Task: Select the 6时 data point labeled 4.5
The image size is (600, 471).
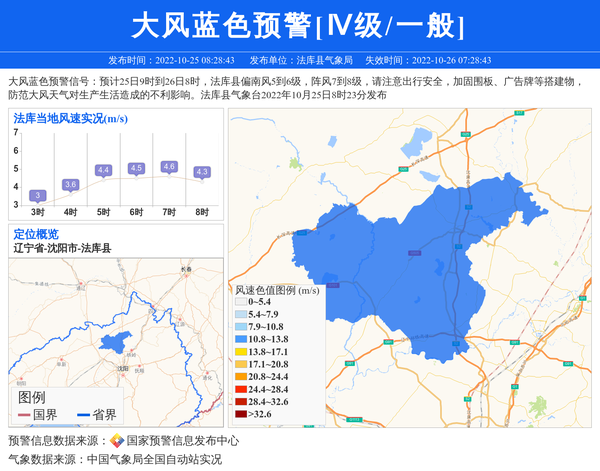Action: coord(136,169)
